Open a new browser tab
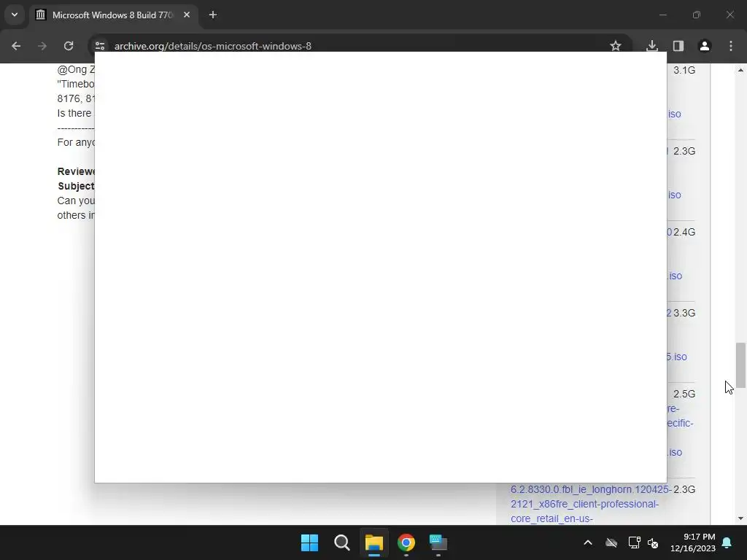 (x=213, y=15)
